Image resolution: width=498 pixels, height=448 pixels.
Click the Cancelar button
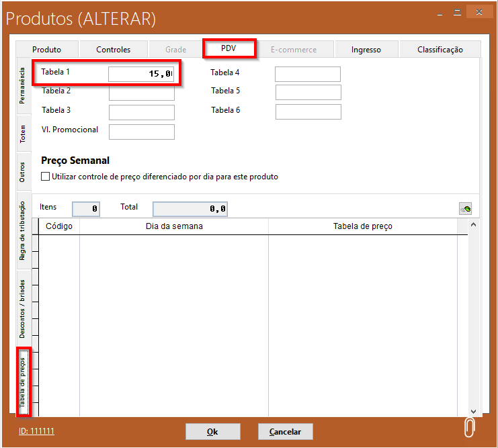pyautogui.click(x=285, y=432)
